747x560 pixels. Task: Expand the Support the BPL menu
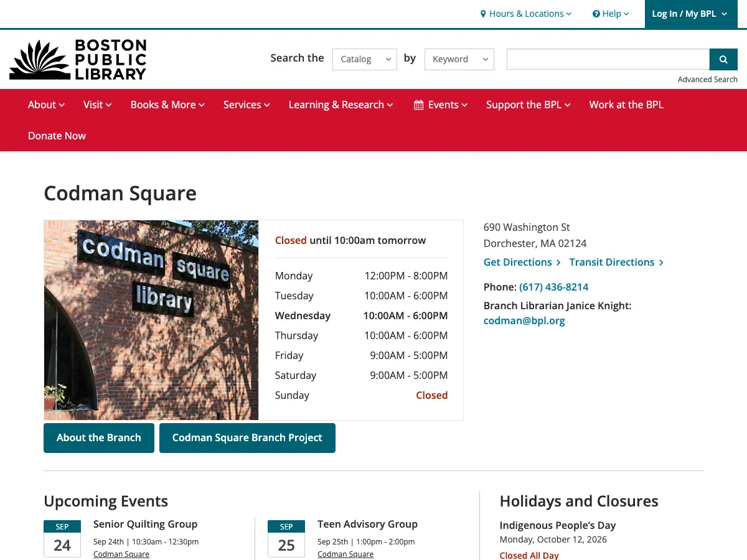[529, 105]
